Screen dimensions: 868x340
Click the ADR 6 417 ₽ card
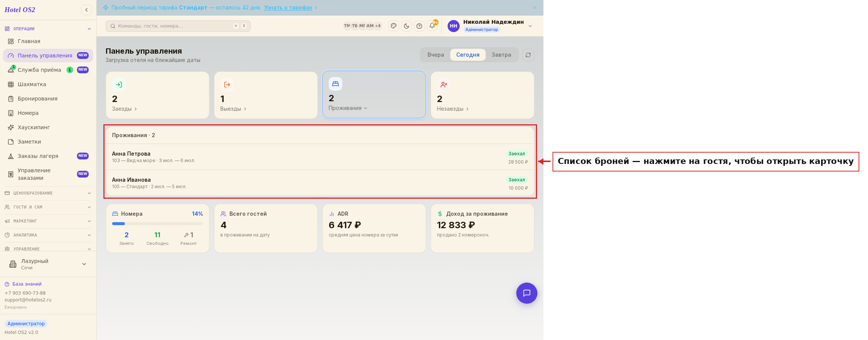coord(374,229)
